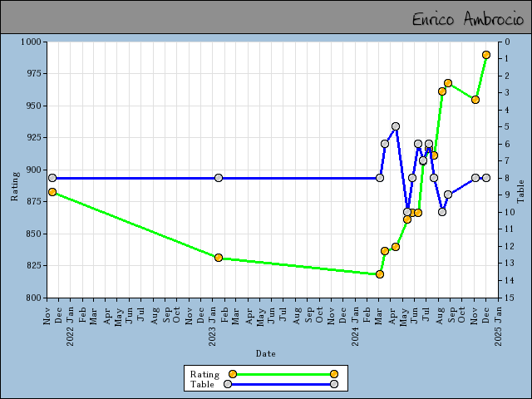The height and width of the screenshot is (399, 532).
Task: Select the orange rating point near 967 in late Aug 2024
Action: 448,83
